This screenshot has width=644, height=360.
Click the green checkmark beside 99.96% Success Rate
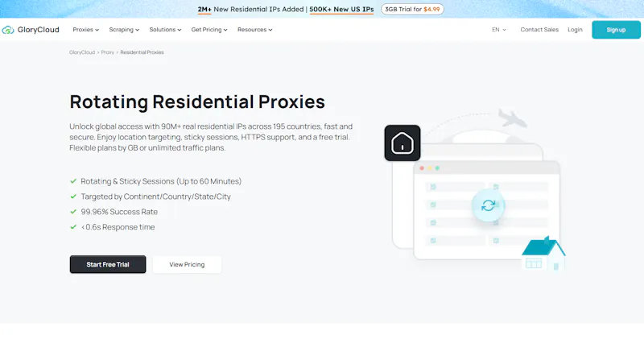coord(73,212)
